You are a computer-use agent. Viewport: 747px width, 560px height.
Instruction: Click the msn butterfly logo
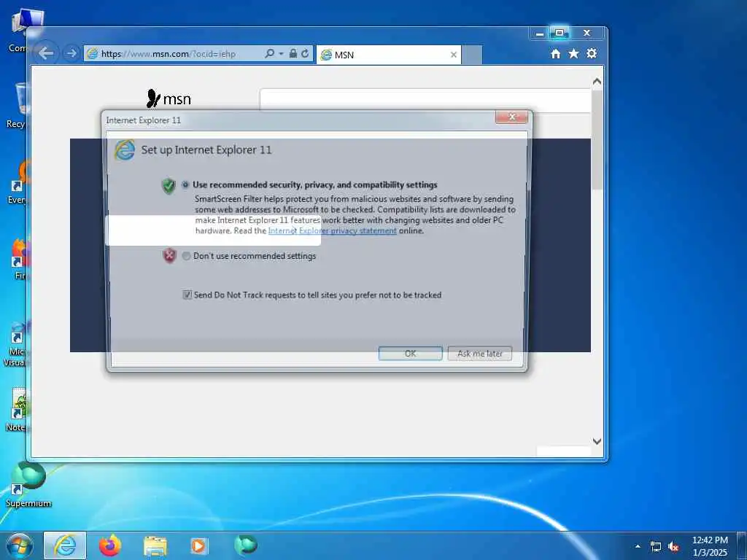click(169, 98)
